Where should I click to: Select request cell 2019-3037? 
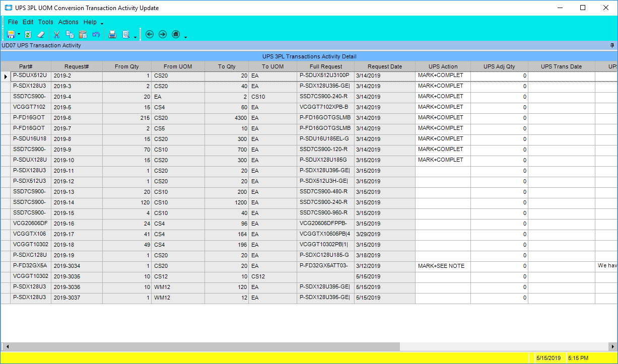pos(77,298)
